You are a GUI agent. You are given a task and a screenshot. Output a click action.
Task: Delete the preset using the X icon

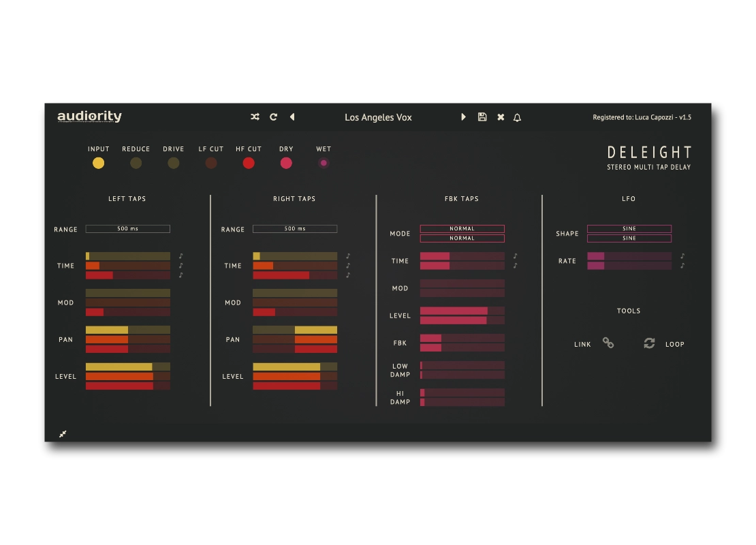click(x=500, y=116)
